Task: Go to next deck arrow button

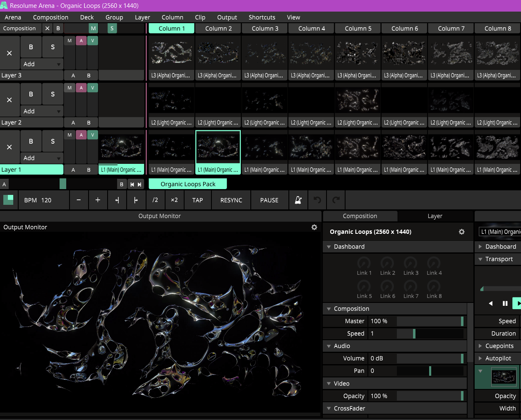Action: [x=140, y=185]
